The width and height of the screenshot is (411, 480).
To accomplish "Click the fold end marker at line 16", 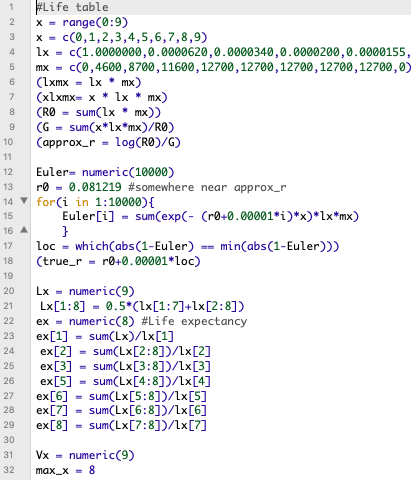I will click(x=24, y=230).
